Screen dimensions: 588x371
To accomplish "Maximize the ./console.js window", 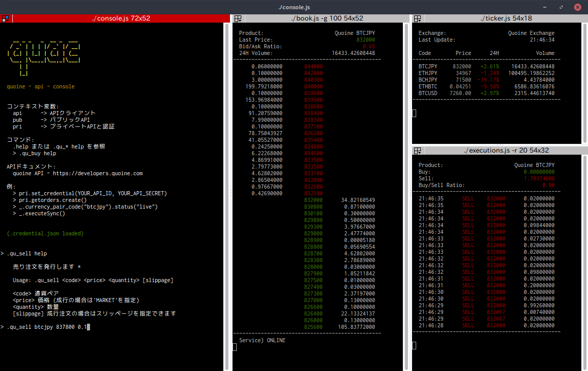I will pos(561,7).
